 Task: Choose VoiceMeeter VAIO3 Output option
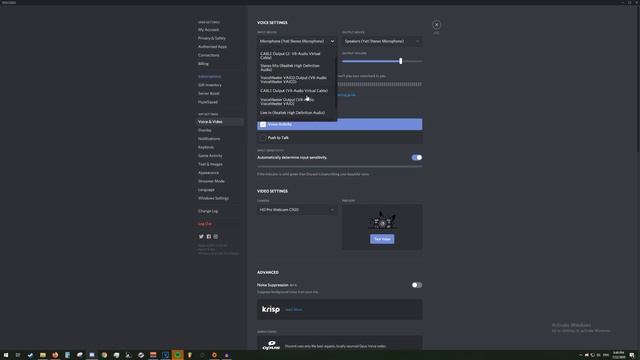[296, 80]
